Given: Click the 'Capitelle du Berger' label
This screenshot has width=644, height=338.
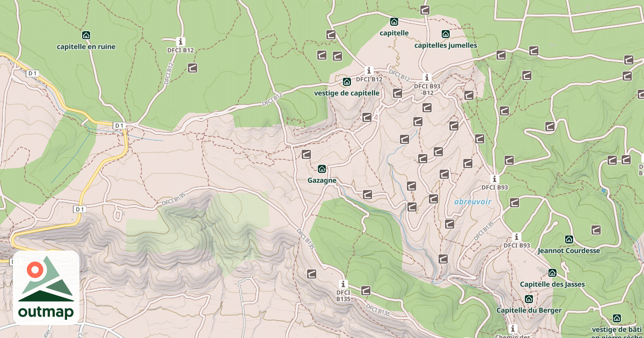Looking at the screenshot, I should tap(529, 310).
